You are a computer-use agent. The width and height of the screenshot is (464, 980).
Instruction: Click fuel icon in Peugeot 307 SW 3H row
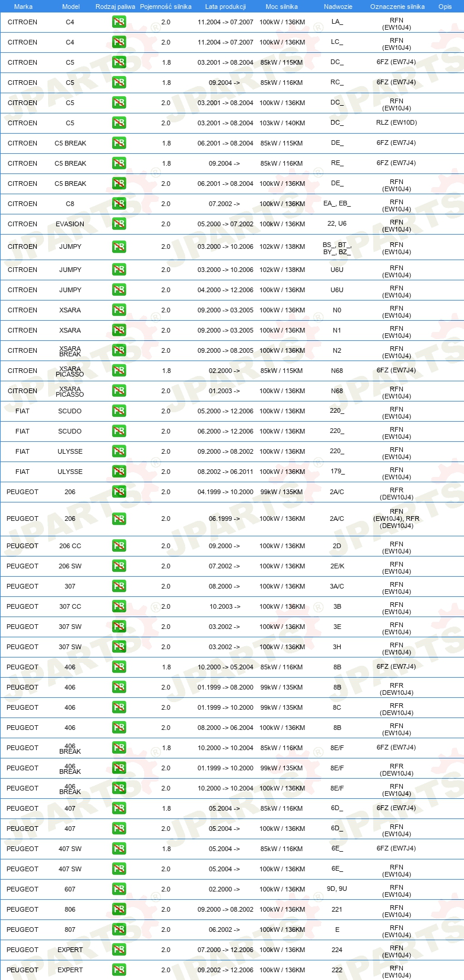pos(119,647)
